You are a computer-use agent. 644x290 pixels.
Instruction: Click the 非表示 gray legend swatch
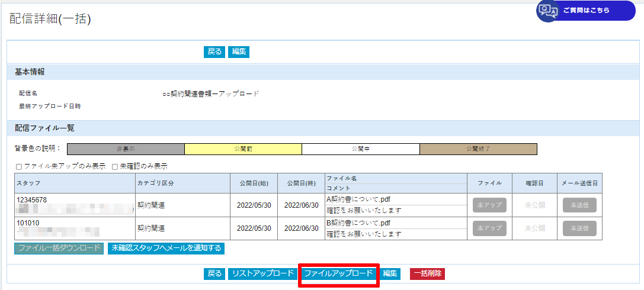(x=126, y=149)
